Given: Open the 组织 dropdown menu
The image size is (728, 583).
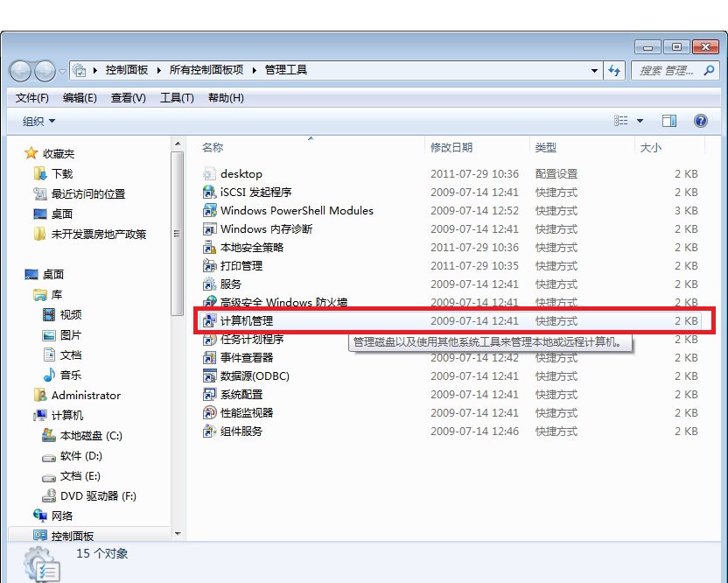Looking at the screenshot, I should click(x=36, y=120).
